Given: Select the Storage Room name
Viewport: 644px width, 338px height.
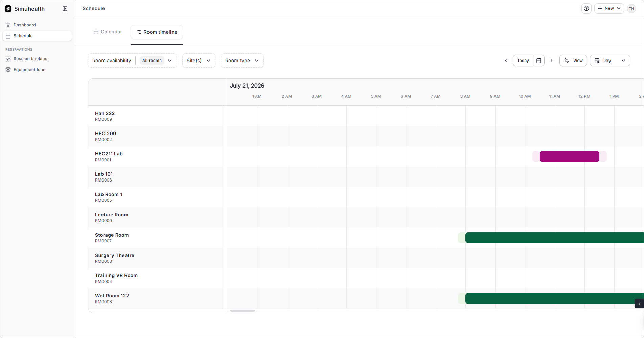Looking at the screenshot, I should pyautogui.click(x=112, y=235).
